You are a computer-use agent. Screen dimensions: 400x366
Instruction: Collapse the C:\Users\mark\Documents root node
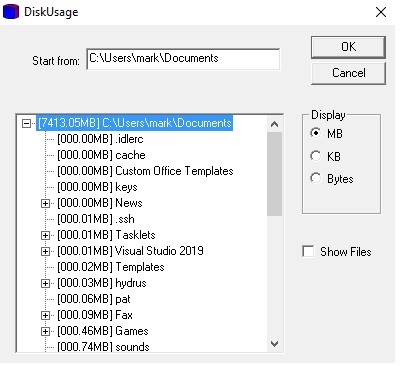26,124
